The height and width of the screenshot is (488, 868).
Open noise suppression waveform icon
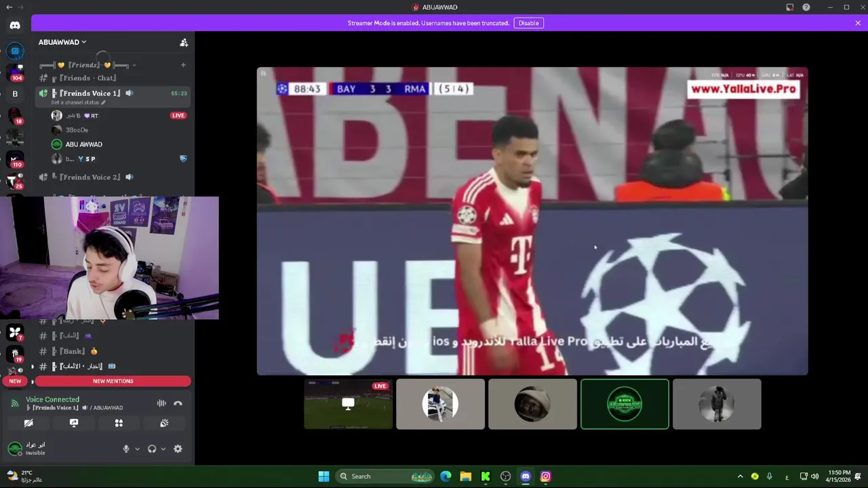161,403
